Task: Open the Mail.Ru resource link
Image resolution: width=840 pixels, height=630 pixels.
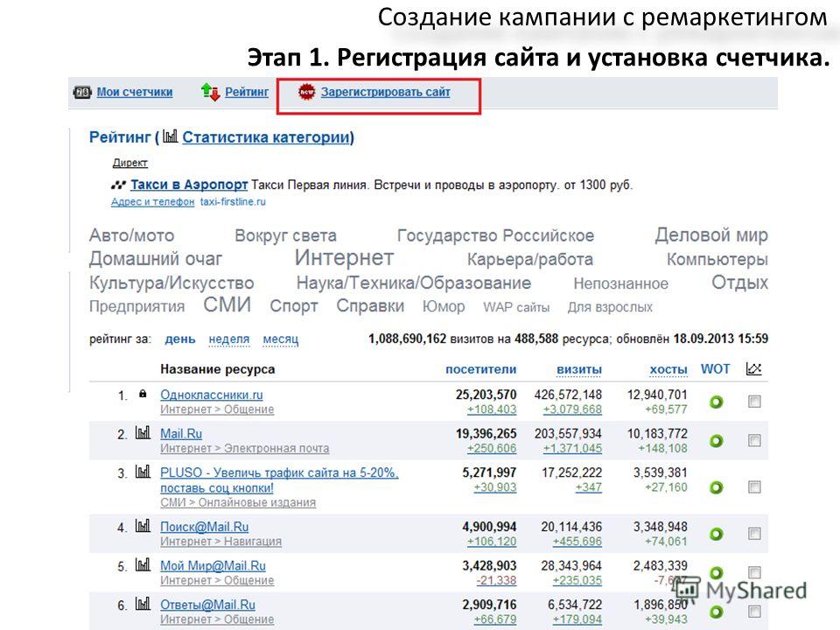Action: pyautogui.click(x=181, y=433)
